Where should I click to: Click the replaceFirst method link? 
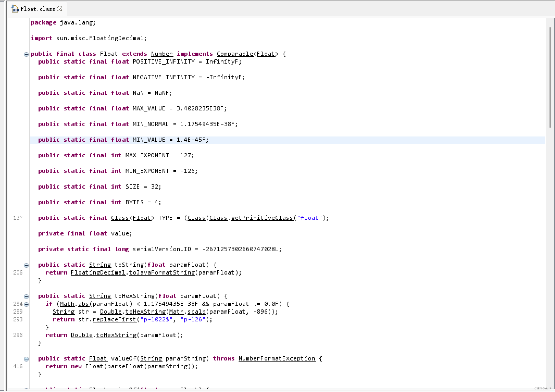(114, 320)
